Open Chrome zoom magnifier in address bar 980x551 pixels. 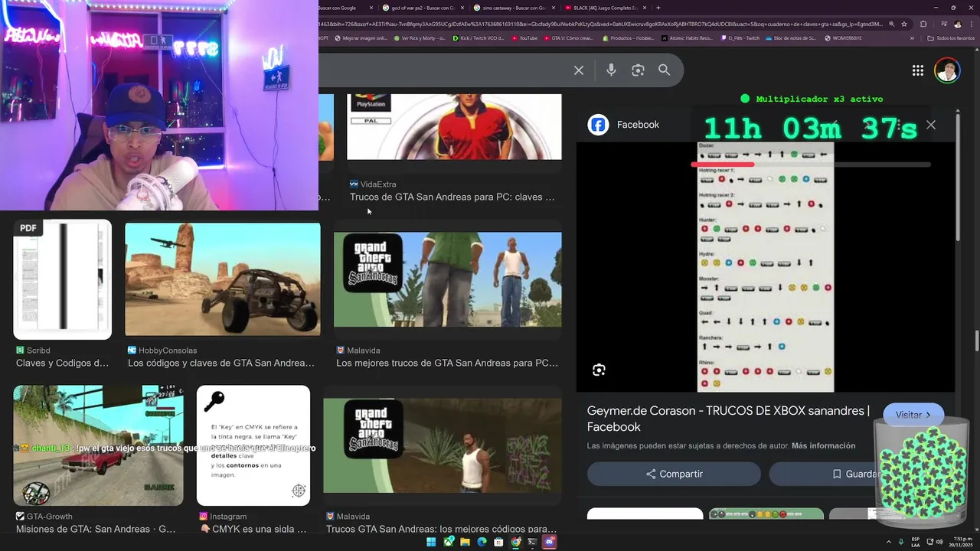(892, 24)
